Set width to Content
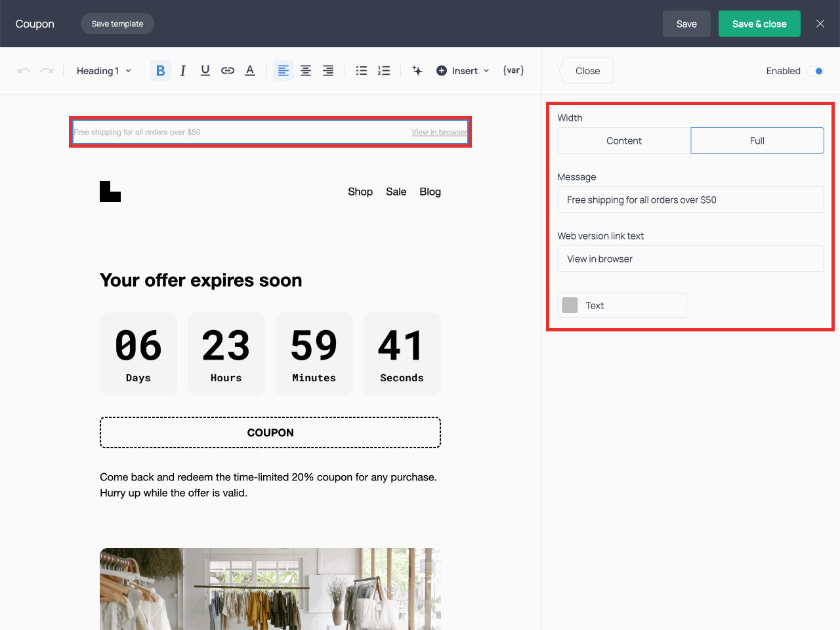The height and width of the screenshot is (630, 840). (623, 140)
